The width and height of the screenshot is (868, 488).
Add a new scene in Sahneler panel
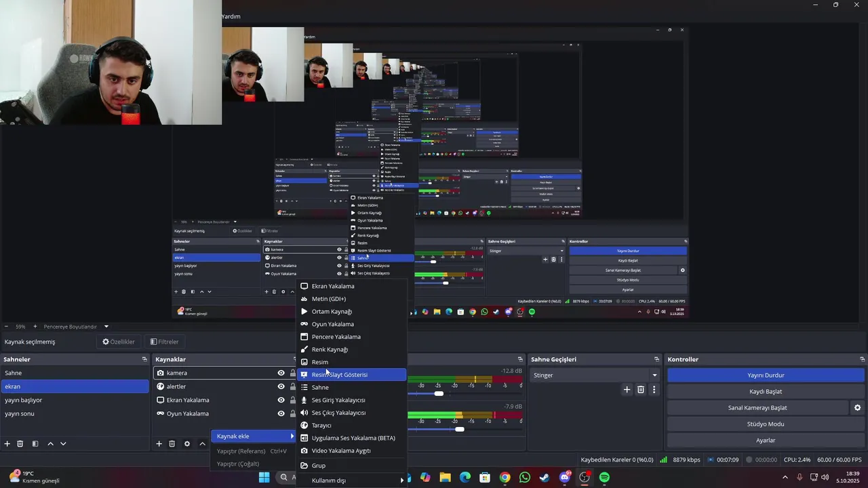point(7,444)
